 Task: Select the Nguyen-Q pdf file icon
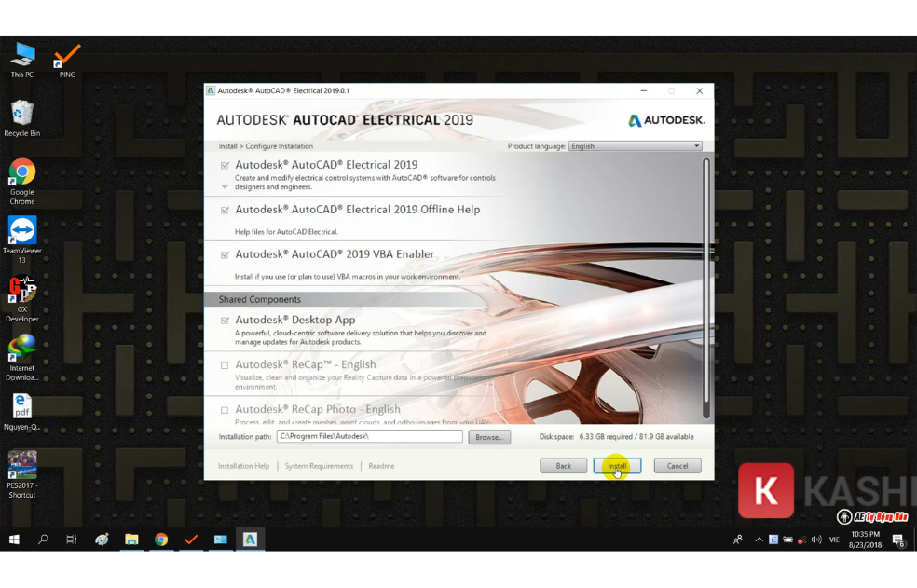click(22, 412)
